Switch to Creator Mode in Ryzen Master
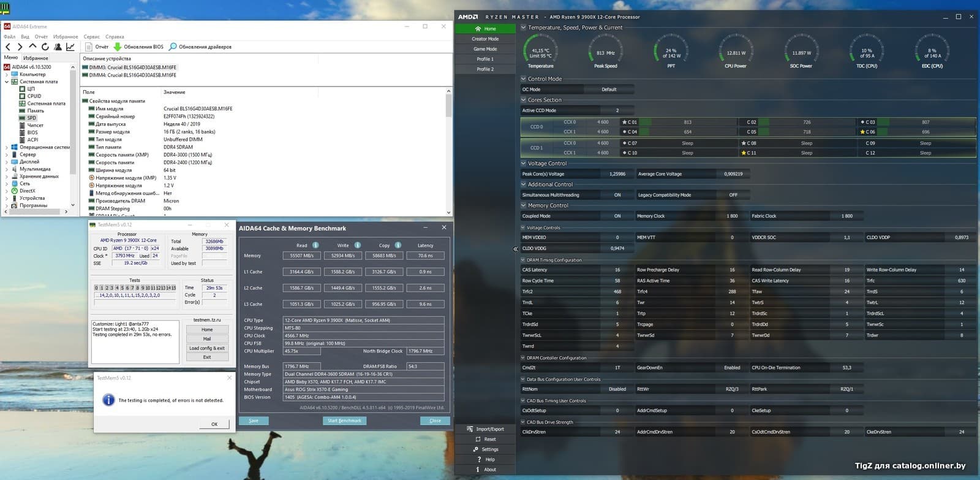This screenshot has width=980, height=480. (485, 39)
